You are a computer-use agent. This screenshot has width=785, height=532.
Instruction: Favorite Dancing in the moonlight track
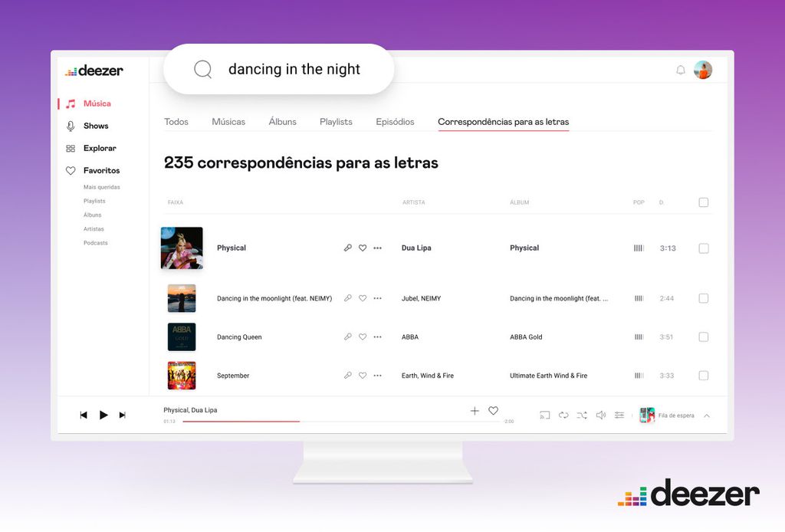pyautogui.click(x=363, y=298)
